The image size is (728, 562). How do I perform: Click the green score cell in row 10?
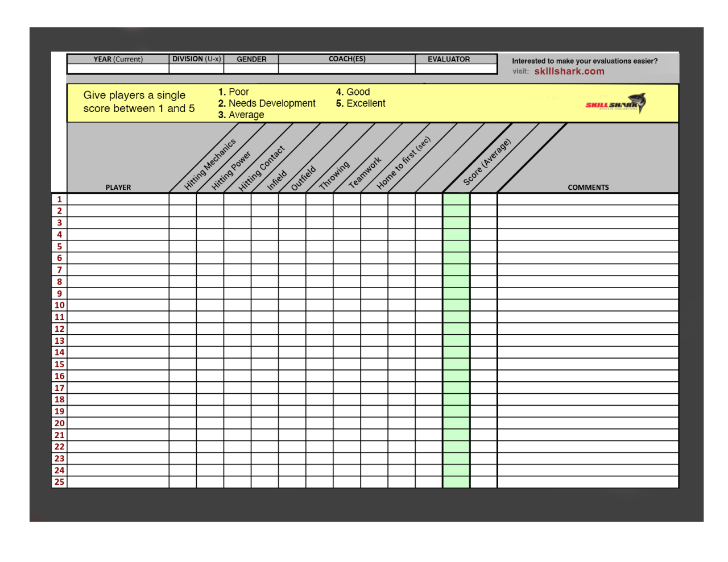pos(456,305)
